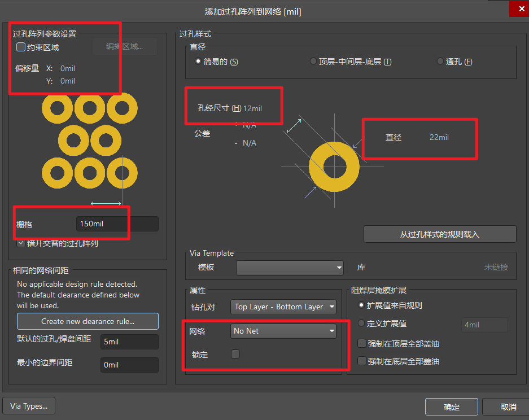Select the 通孔 (F) radio option
Screen dimensions: 529x420
pyautogui.click(x=440, y=62)
